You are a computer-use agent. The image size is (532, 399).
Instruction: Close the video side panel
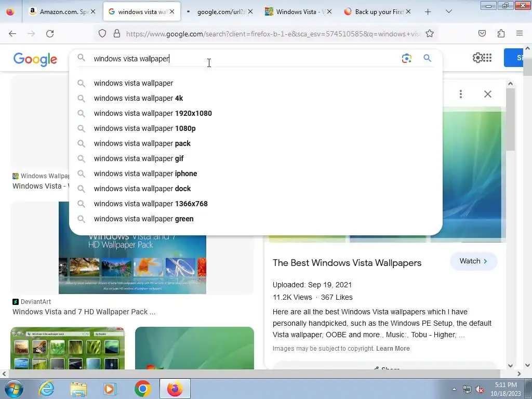[x=487, y=94]
